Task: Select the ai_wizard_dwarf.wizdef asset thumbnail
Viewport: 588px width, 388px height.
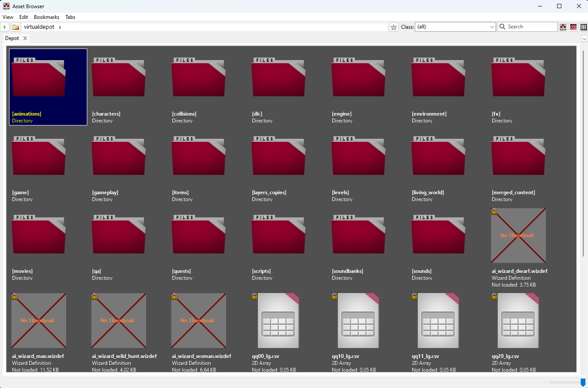Action: [518, 235]
